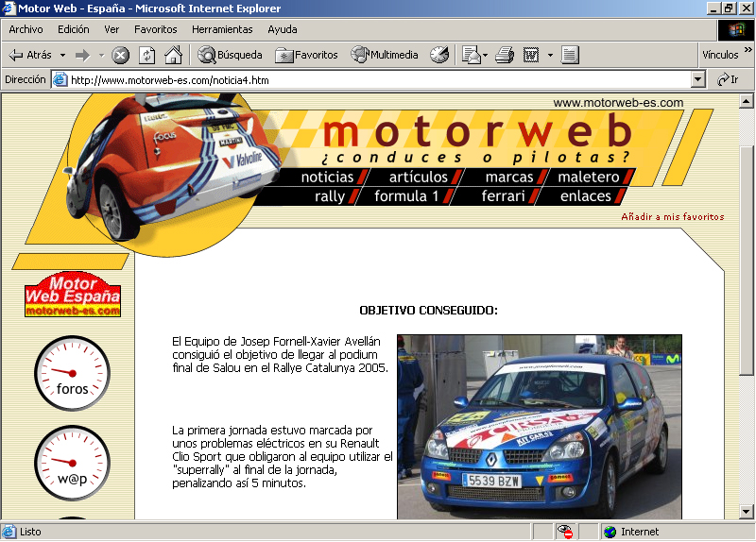Open the marcas navigation link
This screenshot has width=756, height=542.
509,177
